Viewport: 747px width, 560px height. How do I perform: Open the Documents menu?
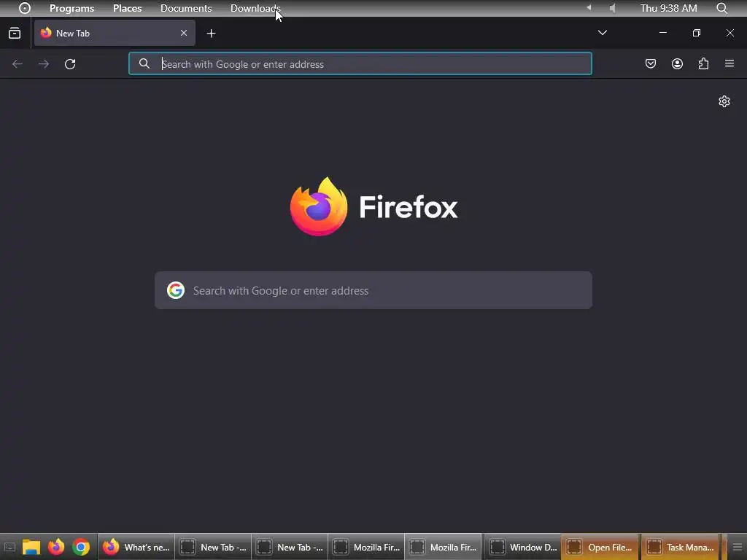point(186,8)
